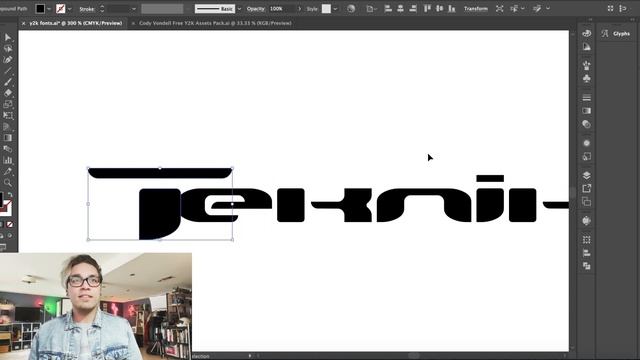The height and width of the screenshot is (360, 640).
Task: Open the Transform panel dock icon
Action: point(587,240)
